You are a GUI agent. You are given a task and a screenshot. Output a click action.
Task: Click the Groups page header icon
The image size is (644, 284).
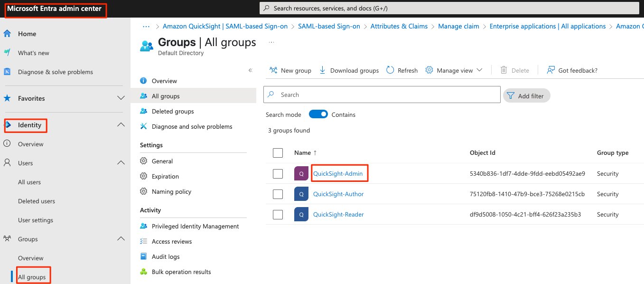coord(147,46)
